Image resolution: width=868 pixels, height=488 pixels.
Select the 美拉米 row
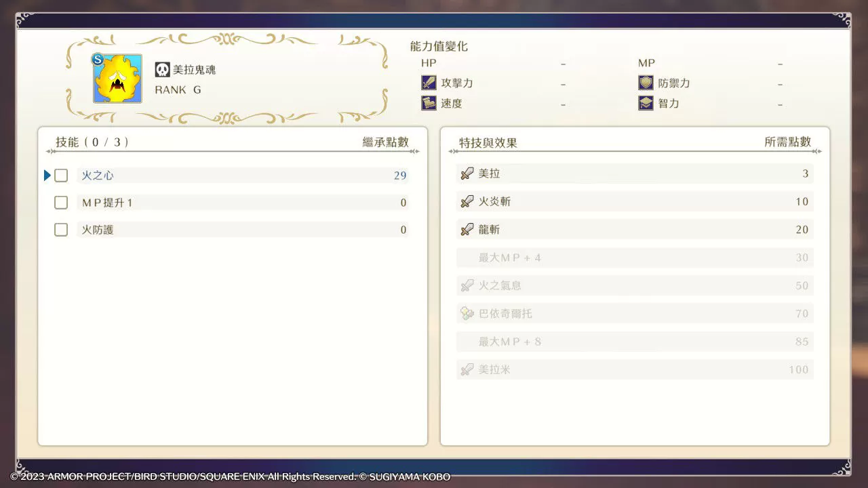pyautogui.click(x=635, y=369)
